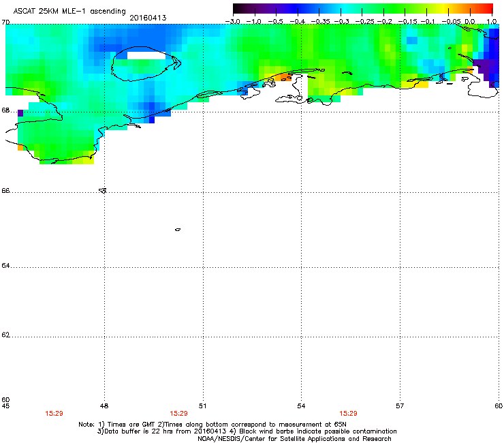Click the "-0.4" color scale label
Viewport: 504px width, 443px height.
coord(297,22)
